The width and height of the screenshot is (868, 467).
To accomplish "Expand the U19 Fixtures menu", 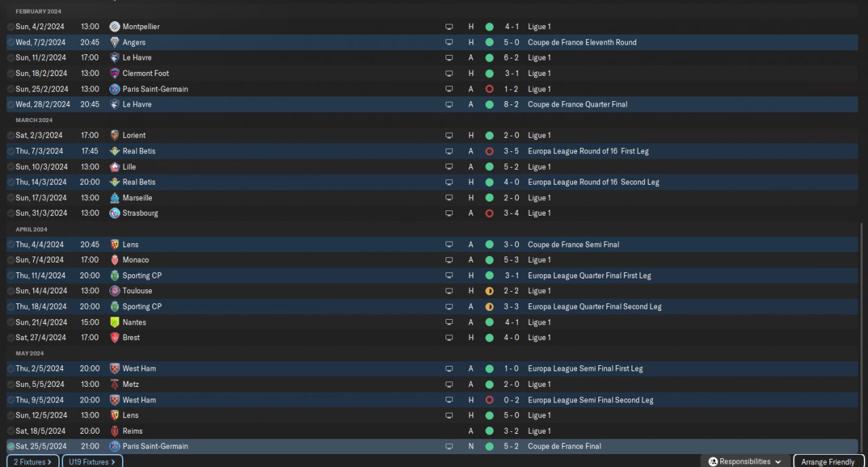I will [x=92, y=462].
